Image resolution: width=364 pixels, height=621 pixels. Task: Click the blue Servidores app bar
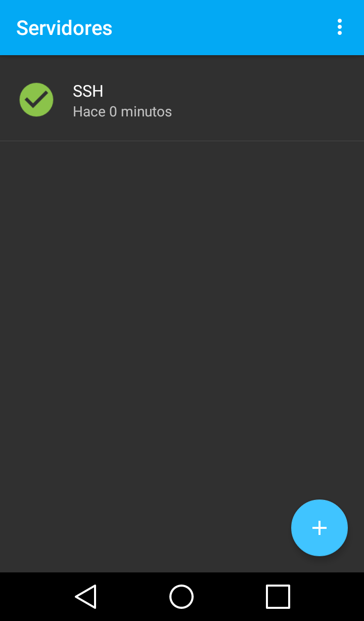(x=182, y=27)
